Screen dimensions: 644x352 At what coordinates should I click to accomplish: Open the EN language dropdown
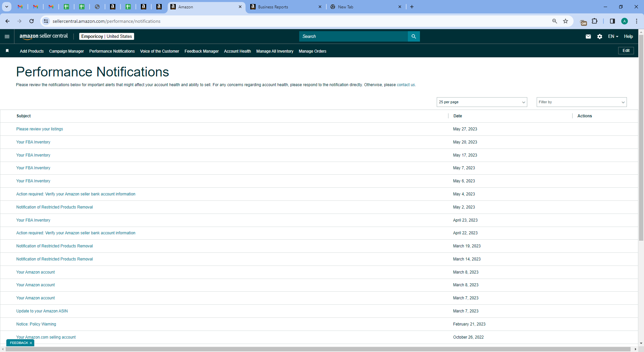(613, 37)
